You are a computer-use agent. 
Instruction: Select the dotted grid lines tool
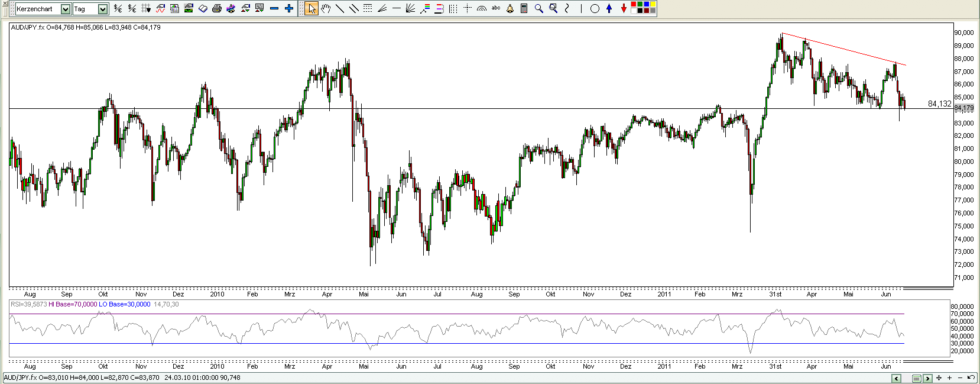click(368, 8)
